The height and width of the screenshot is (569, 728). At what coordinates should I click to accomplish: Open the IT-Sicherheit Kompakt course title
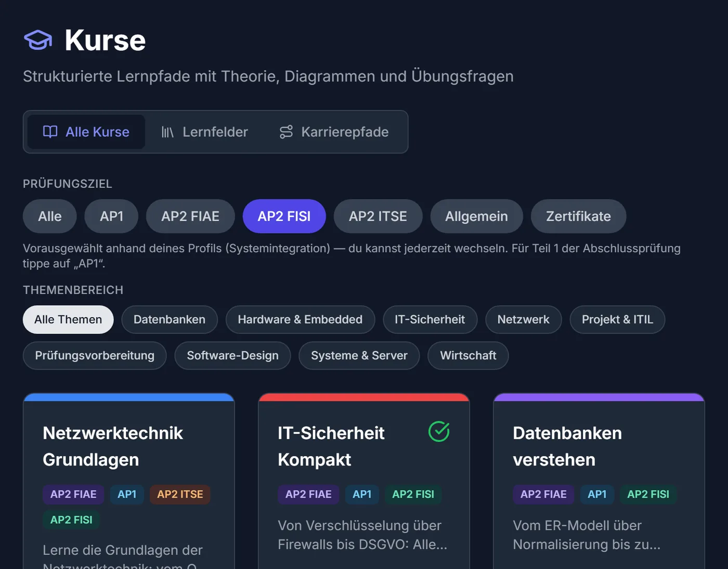tap(331, 446)
